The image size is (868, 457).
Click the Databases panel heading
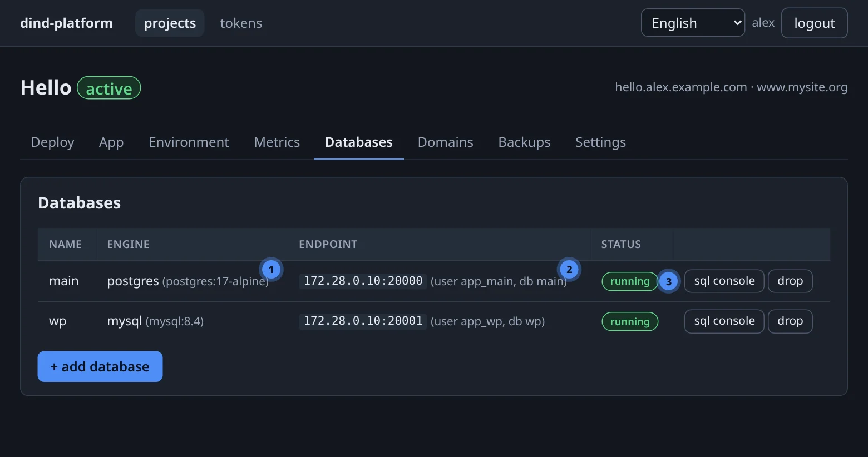point(79,203)
